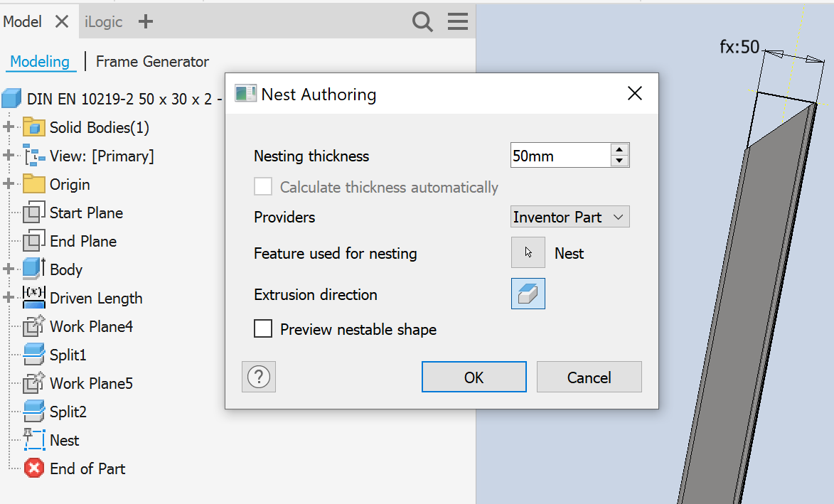
Task: Switch to the Frame Generator view
Action: 152,62
